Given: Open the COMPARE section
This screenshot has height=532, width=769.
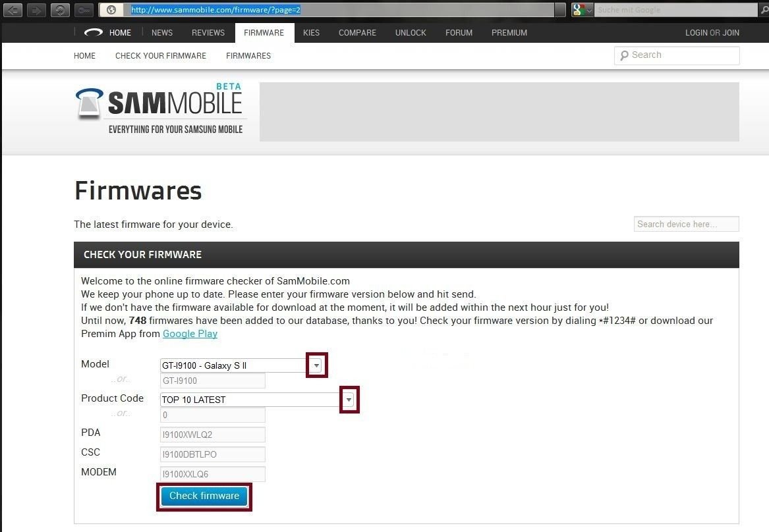Looking at the screenshot, I should [x=358, y=33].
